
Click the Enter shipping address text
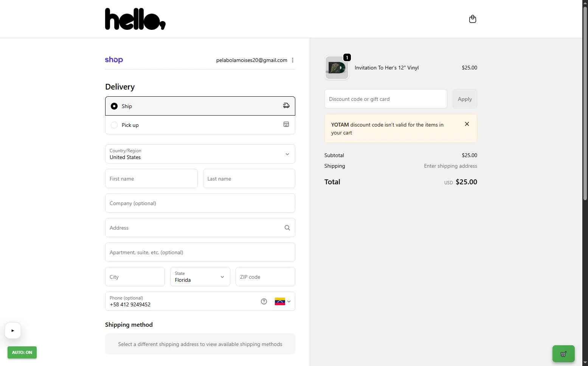[x=450, y=166]
